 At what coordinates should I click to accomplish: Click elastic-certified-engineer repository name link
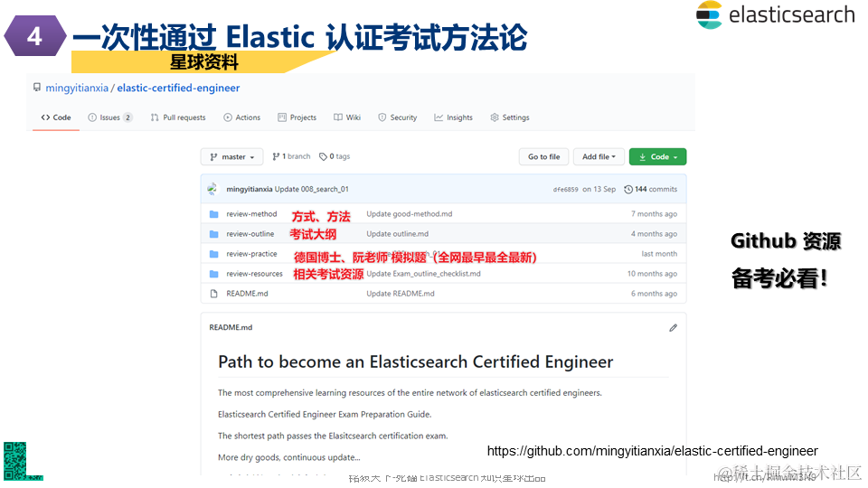coord(178,88)
